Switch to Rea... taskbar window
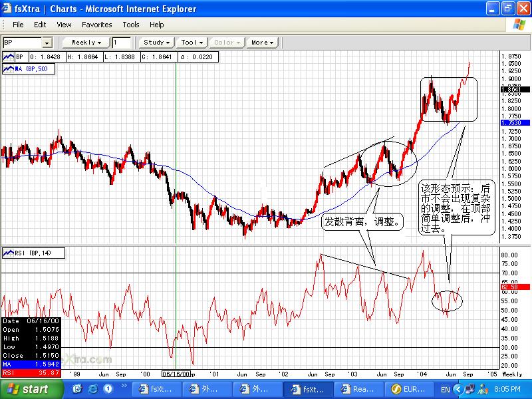 pyautogui.click(x=358, y=389)
